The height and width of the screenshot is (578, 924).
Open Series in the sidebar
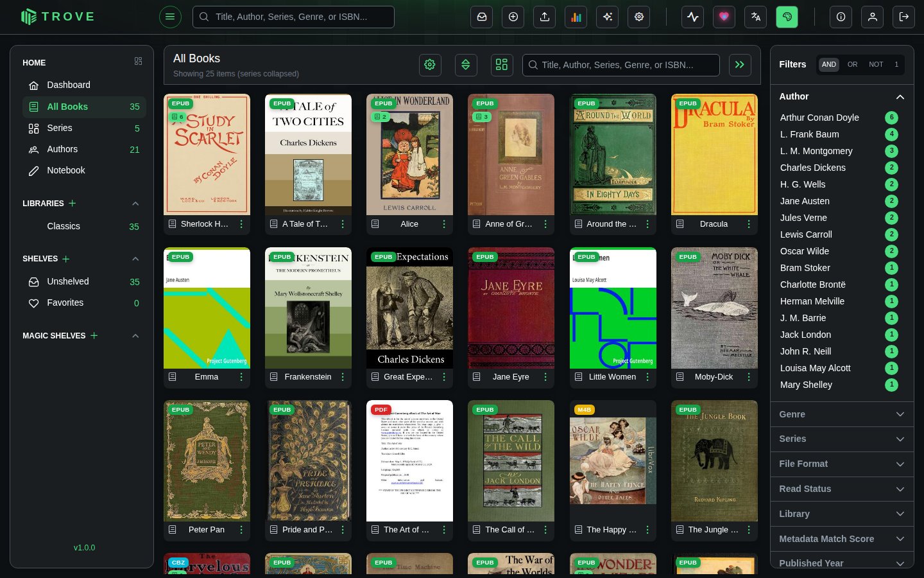pos(84,128)
